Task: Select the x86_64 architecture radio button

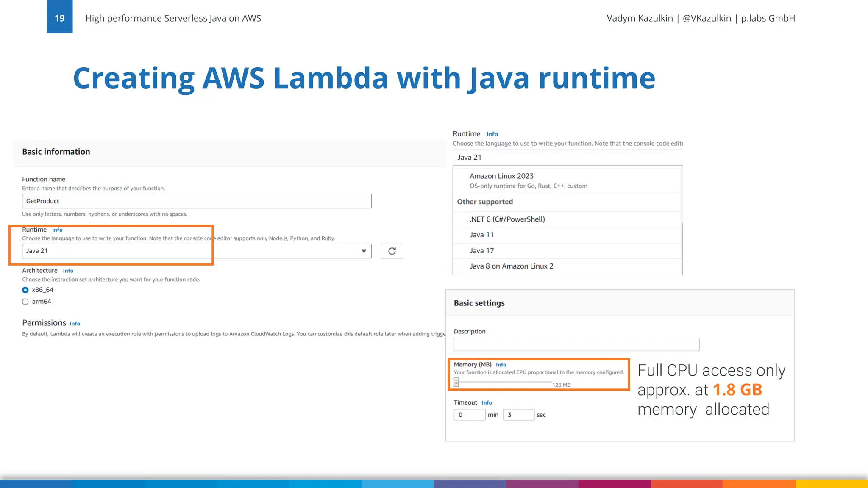Action: coord(25,290)
